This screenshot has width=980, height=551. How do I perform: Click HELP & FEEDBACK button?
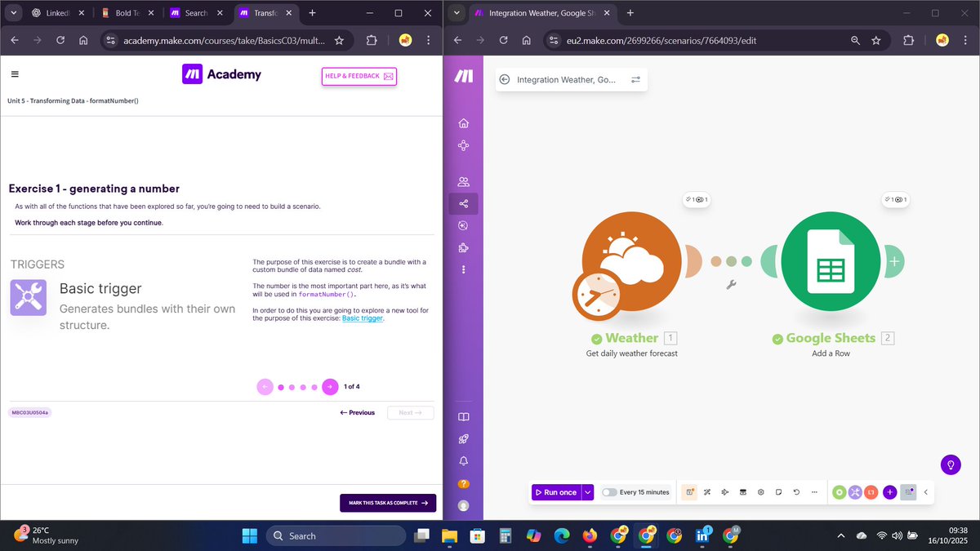[359, 76]
